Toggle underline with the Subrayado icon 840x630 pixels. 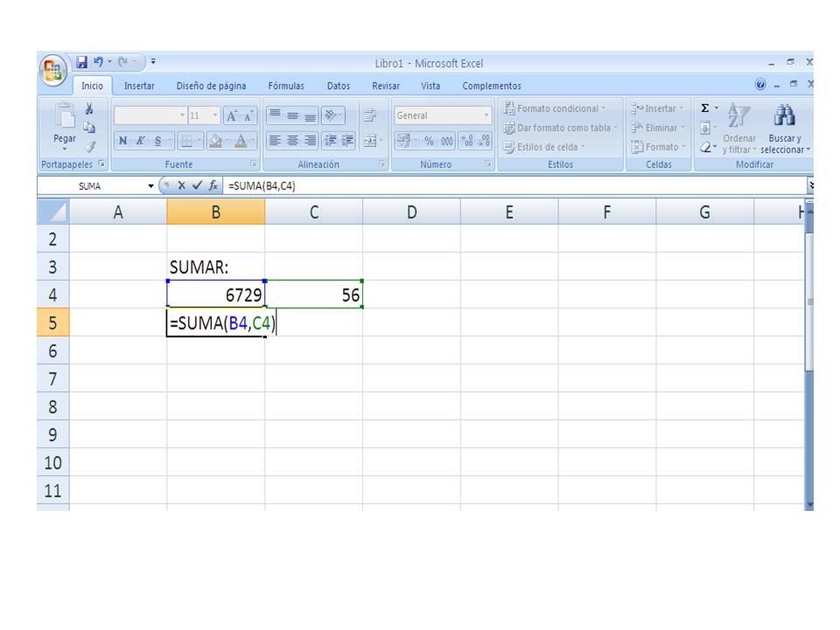[156, 138]
